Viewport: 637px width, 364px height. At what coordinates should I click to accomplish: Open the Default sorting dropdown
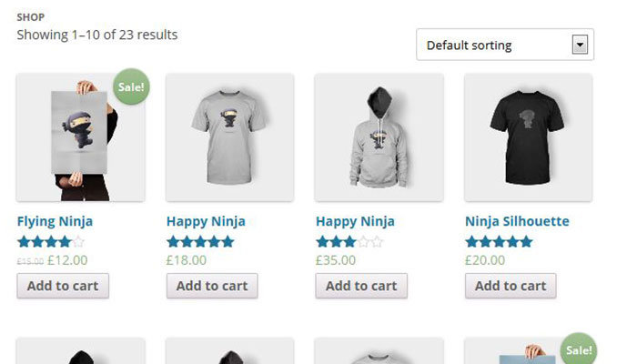(496, 45)
